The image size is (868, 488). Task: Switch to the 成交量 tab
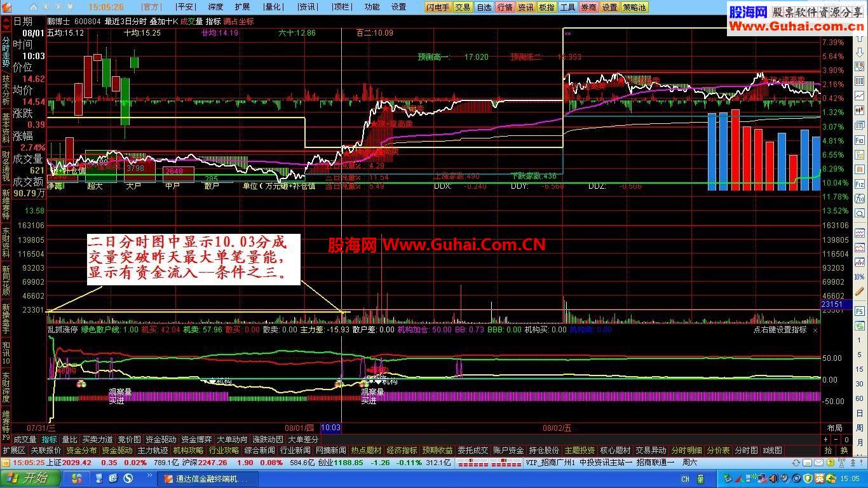25,439
